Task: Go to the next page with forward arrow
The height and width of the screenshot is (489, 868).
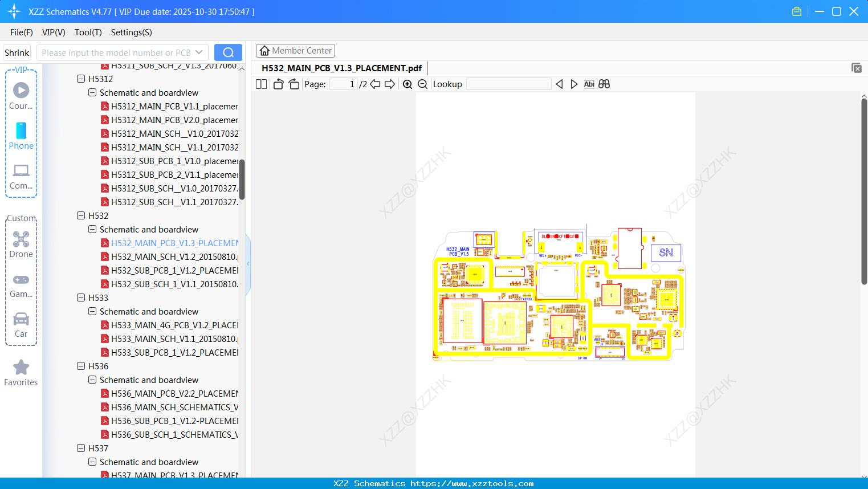Action: click(390, 84)
